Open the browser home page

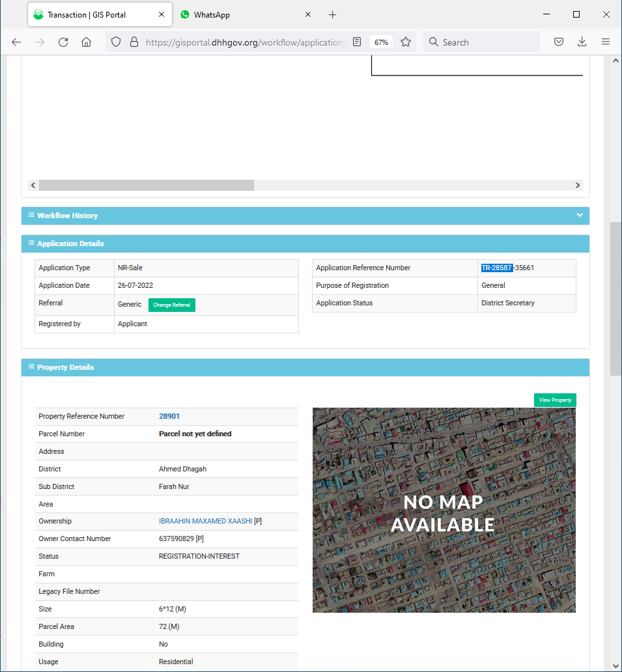click(86, 42)
